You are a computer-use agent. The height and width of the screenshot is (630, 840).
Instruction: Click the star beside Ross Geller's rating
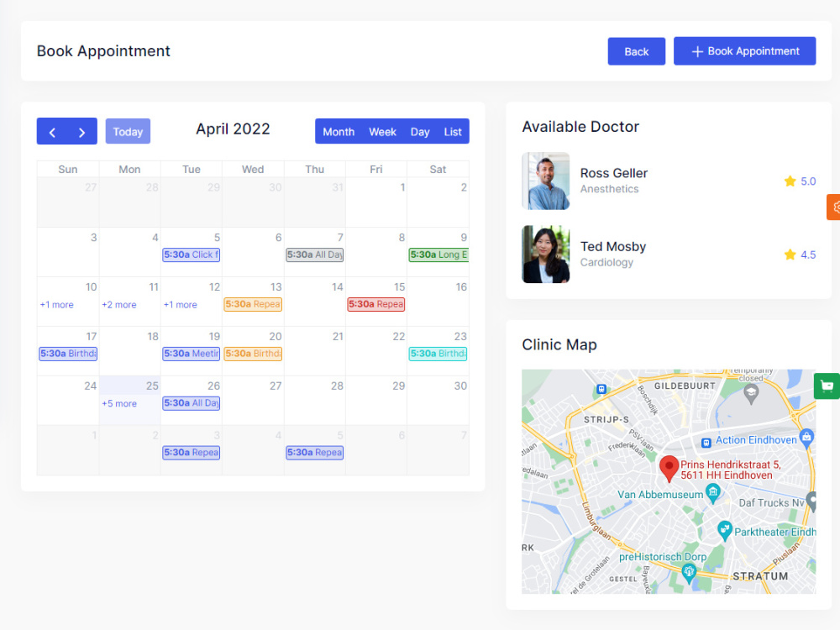790,181
